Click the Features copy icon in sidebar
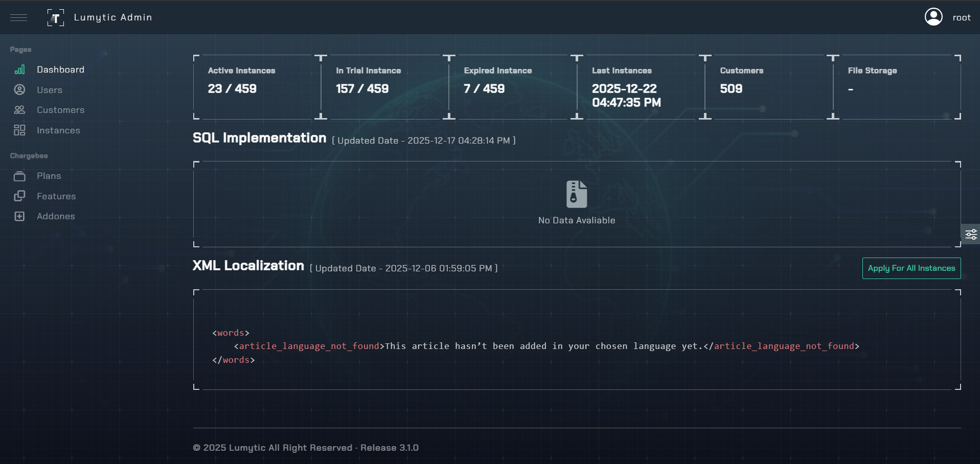Image resolution: width=980 pixels, height=464 pixels. pyautogui.click(x=19, y=196)
